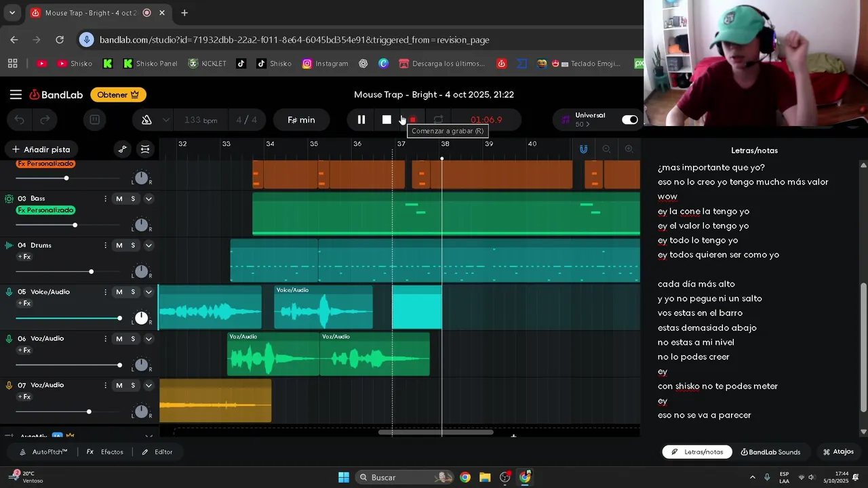
Task: Open the Editor tab
Action: 157,452
